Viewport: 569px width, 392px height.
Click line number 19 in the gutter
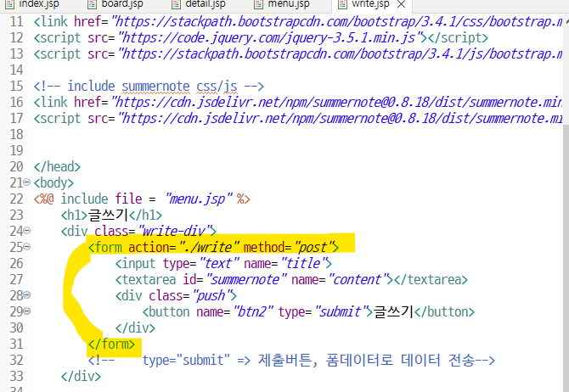pos(16,150)
